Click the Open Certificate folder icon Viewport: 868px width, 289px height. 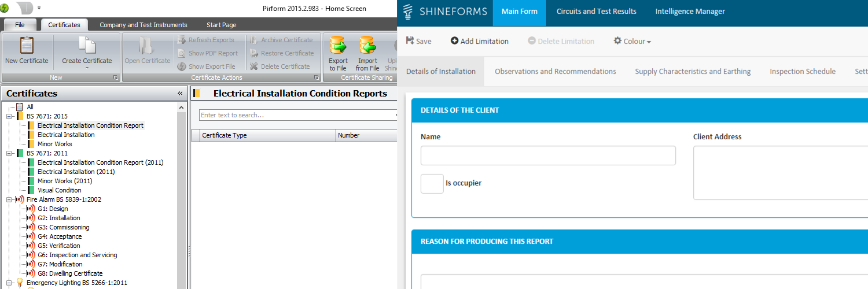pyautogui.click(x=147, y=46)
